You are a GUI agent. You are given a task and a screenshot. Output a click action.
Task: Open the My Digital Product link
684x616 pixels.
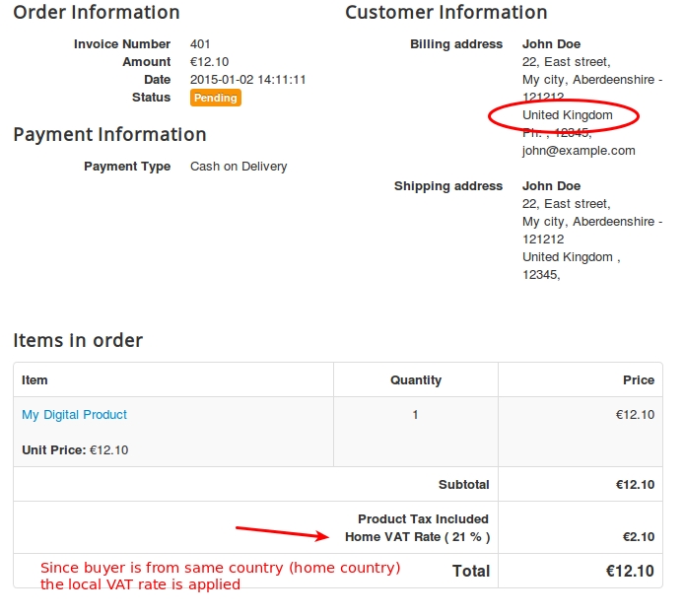74,415
